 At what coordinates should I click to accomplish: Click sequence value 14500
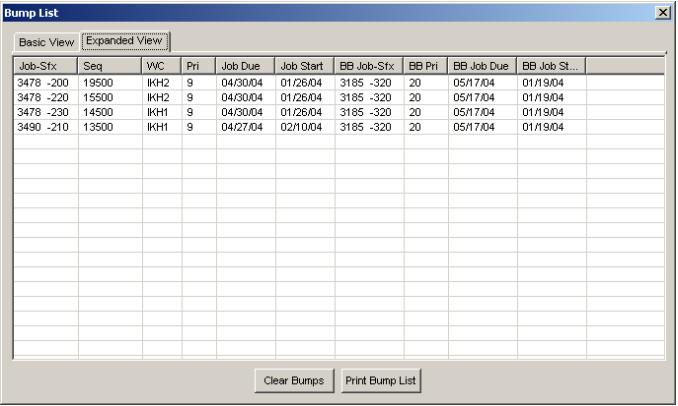(110, 112)
